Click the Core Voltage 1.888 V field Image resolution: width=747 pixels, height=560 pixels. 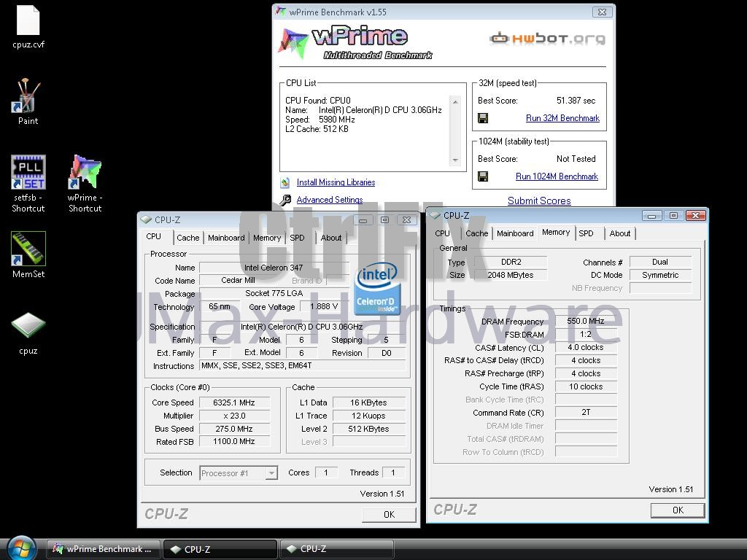[x=324, y=307]
